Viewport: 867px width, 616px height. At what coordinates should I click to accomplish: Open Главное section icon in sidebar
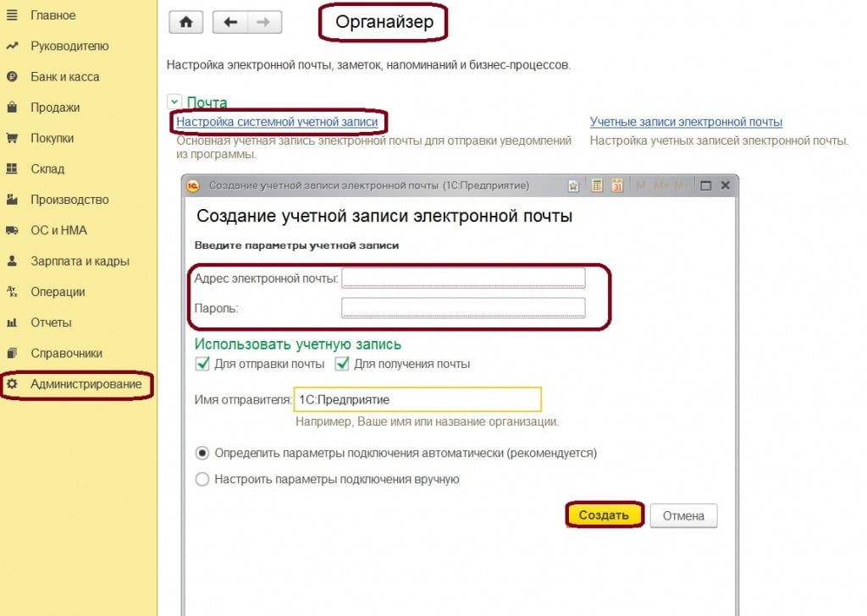pyautogui.click(x=12, y=15)
